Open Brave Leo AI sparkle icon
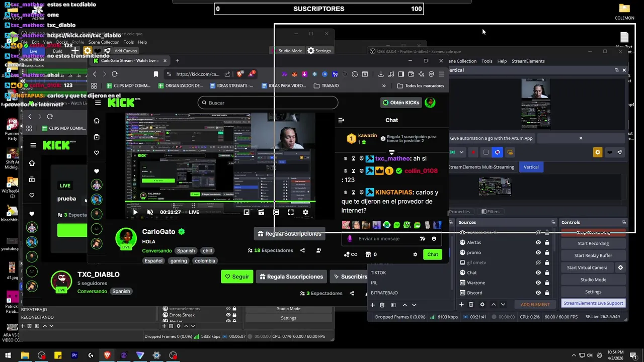 [421, 74]
